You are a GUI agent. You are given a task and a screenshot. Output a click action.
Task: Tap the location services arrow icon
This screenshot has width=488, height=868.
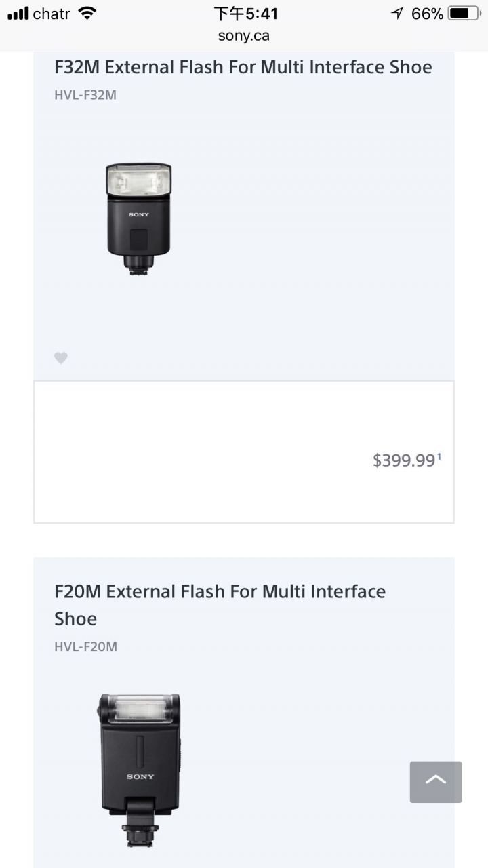point(397,13)
